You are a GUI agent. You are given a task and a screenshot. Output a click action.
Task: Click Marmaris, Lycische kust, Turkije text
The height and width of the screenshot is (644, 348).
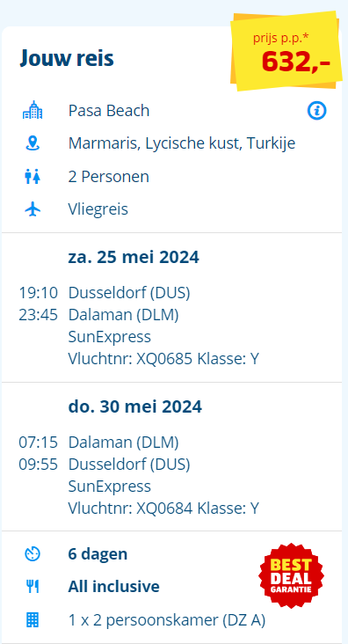(182, 143)
